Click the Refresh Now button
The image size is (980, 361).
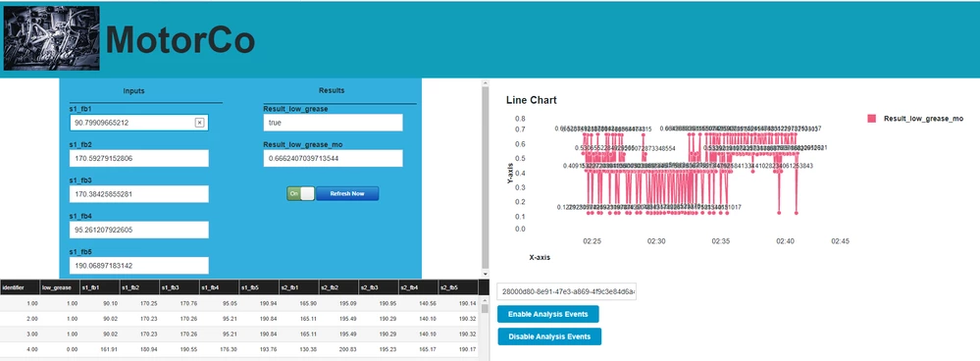pyautogui.click(x=347, y=193)
